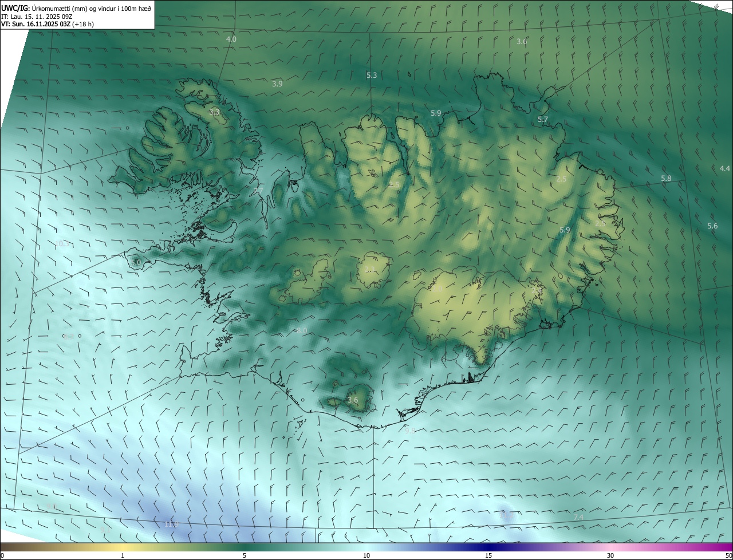Click the 5.0 value on Snæfellsnes peninsula
The height and width of the screenshot is (560, 733).
[x=135, y=262]
